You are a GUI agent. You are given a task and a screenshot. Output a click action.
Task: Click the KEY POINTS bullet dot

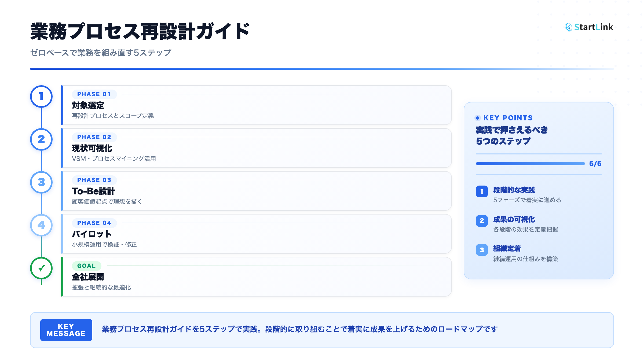point(478,118)
